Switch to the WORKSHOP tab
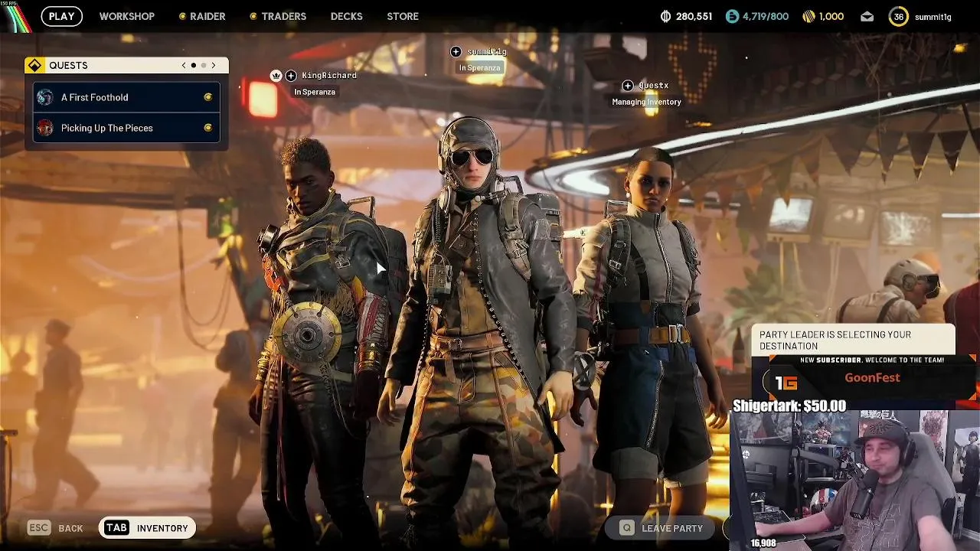This screenshot has height=551, width=980. coord(126,16)
